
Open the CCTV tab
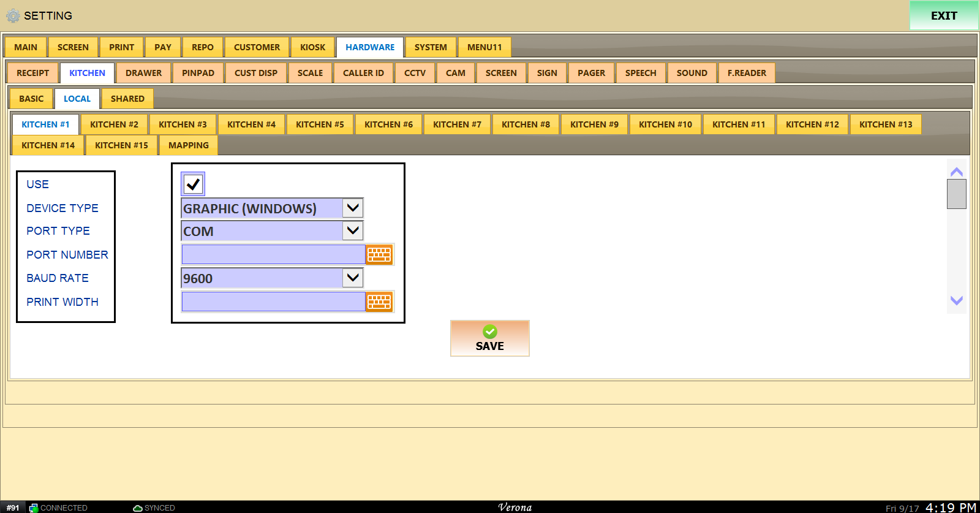[x=415, y=73]
